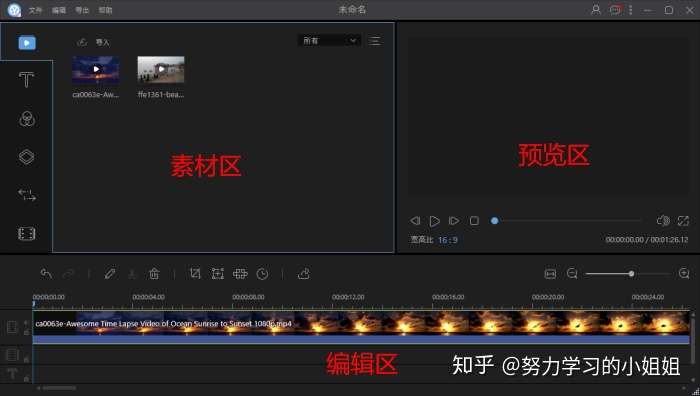Open the three-dot more options menu
The height and width of the screenshot is (396, 700).
(630, 10)
